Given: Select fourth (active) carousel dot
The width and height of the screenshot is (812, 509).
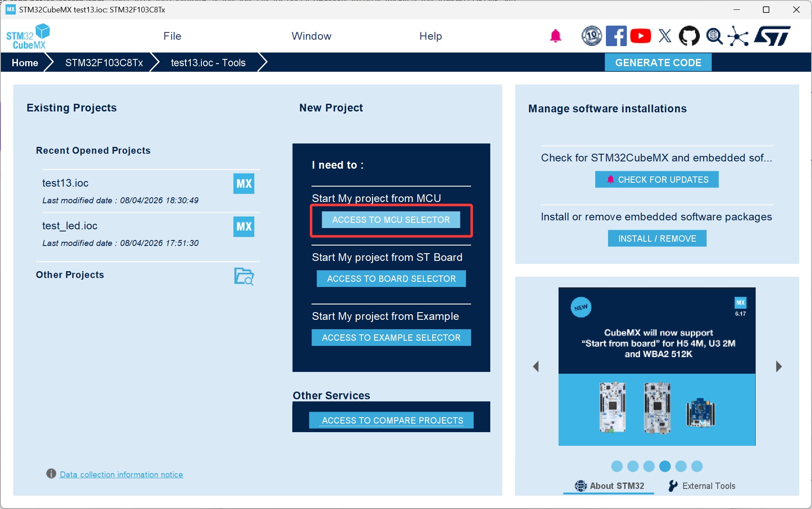Looking at the screenshot, I should [x=665, y=466].
